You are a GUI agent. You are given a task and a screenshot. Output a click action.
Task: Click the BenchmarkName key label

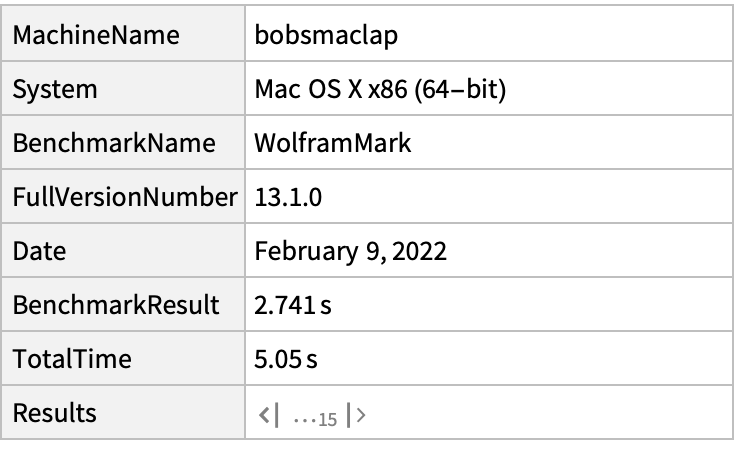pos(114,144)
